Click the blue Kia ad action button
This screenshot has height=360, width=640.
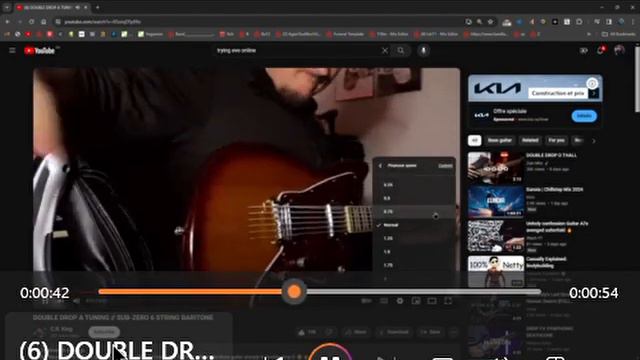(584, 116)
